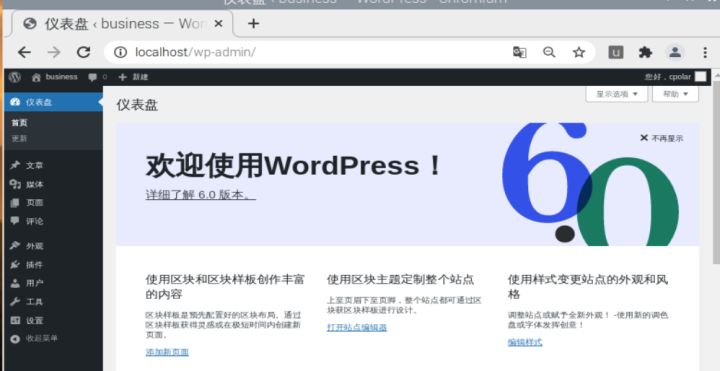
Task: Click 新建 in the admin bar
Action: click(133, 77)
